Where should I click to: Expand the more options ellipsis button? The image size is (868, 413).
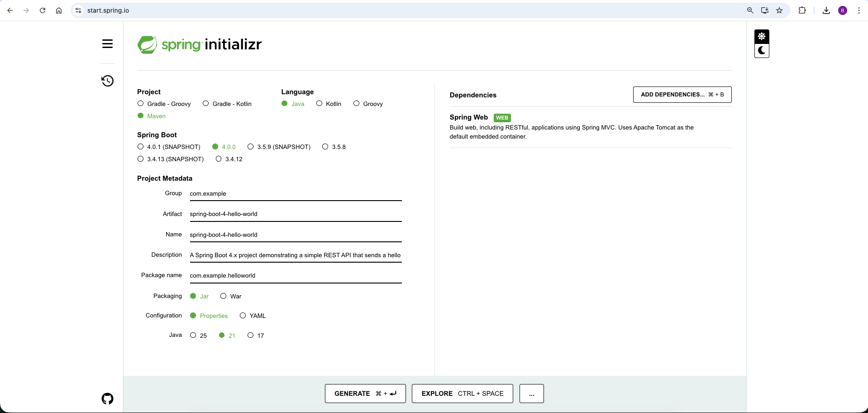click(531, 394)
